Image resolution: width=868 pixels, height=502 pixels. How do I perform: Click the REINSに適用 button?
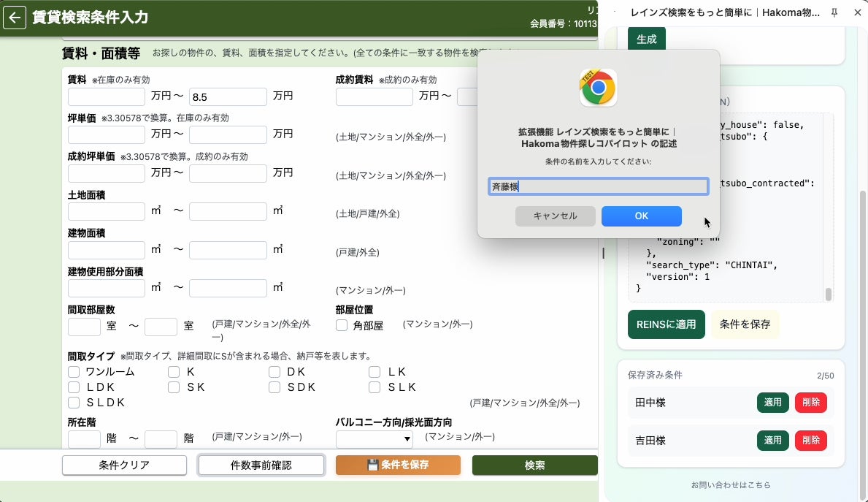[666, 324]
